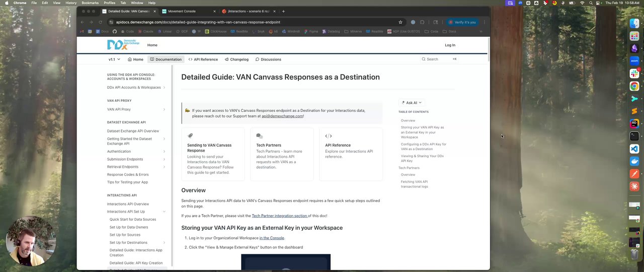Close the Detailed Guide: VAN Canvass tab
The height and width of the screenshot is (272, 644).
(154, 11)
